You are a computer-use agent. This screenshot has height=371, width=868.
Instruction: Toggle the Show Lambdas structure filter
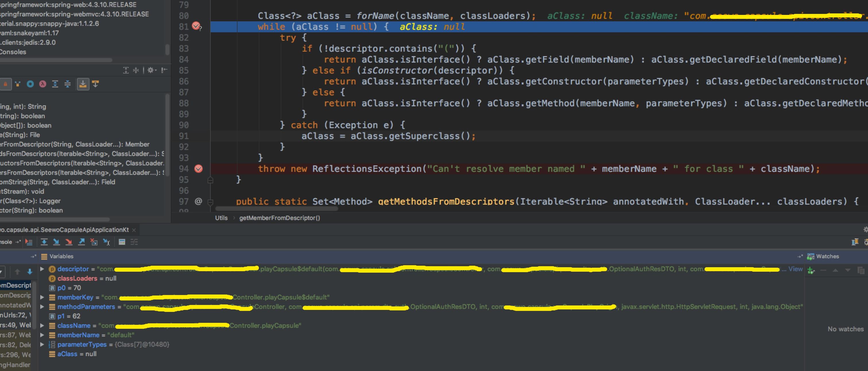[x=42, y=84]
